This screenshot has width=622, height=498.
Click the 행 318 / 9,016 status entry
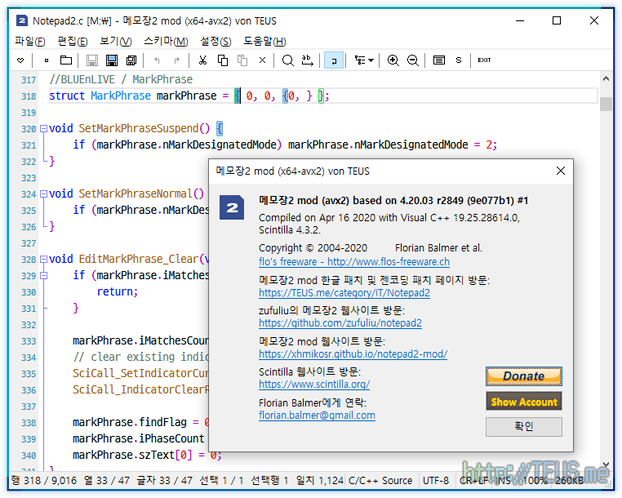(x=44, y=481)
